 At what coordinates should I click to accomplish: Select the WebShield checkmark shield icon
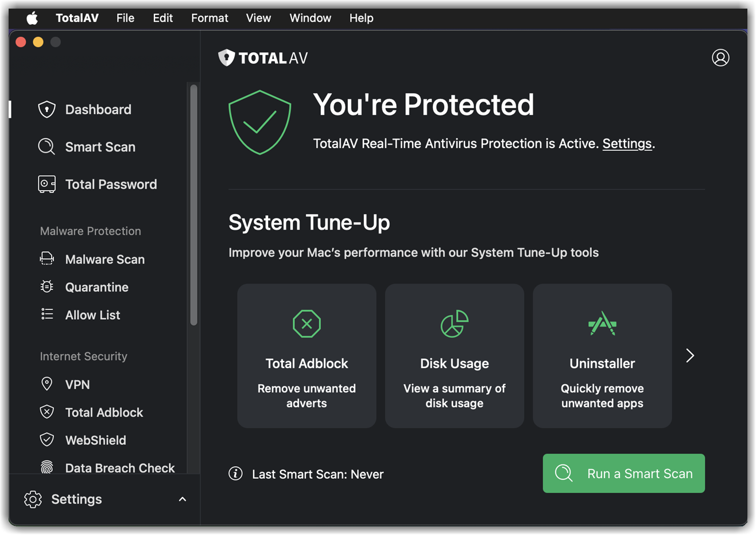click(x=47, y=440)
